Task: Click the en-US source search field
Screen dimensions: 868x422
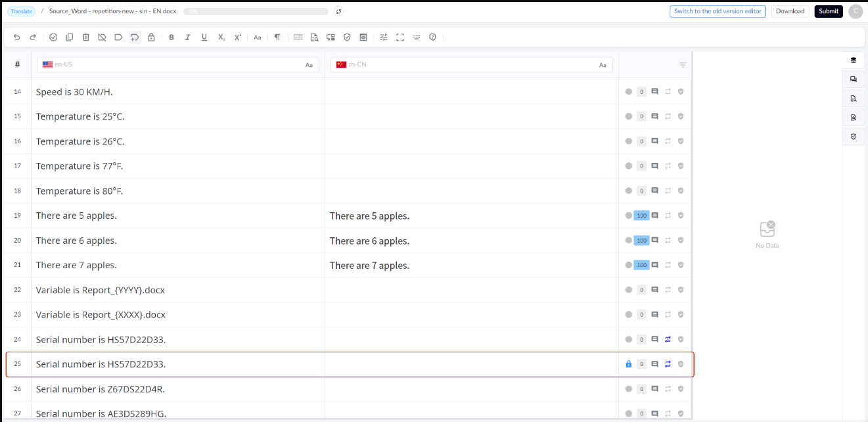Action: click(x=178, y=64)
